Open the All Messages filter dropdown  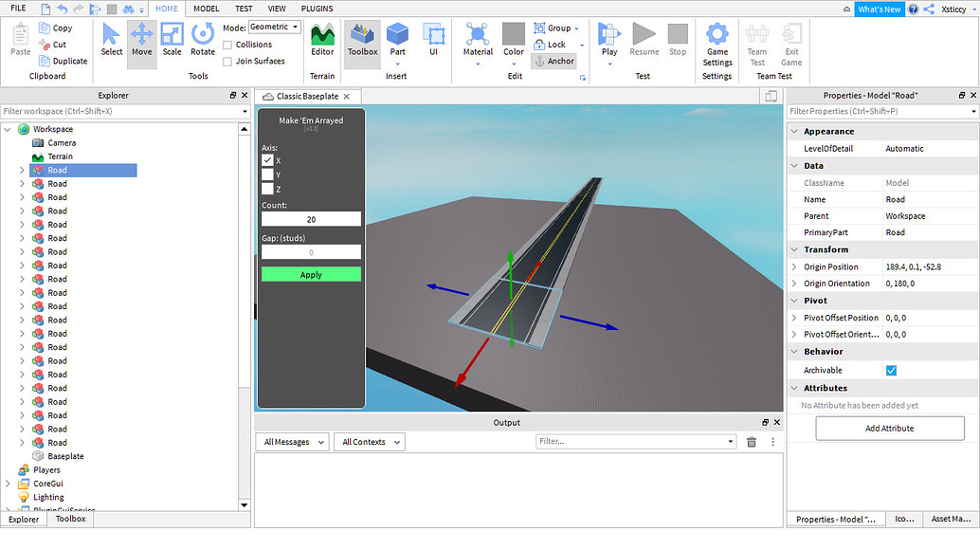(x=291, y=441)
